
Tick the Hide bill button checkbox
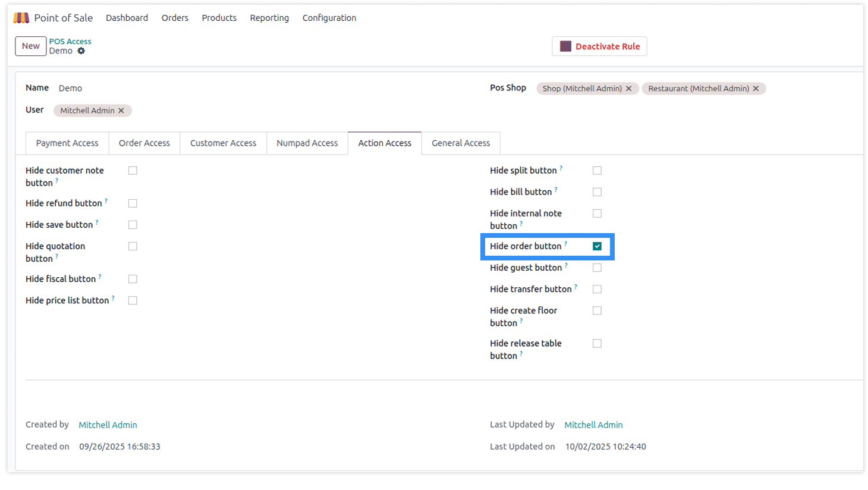tap(597, 192)
